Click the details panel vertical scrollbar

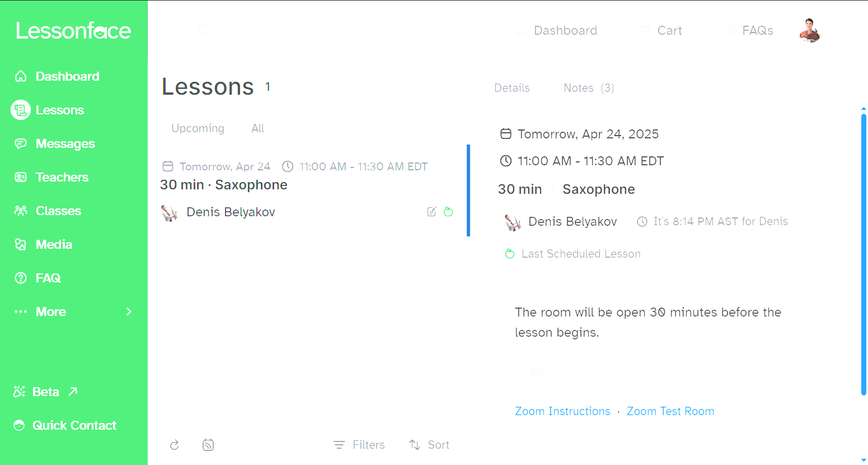pyautogui.click(x=864, y=252)
